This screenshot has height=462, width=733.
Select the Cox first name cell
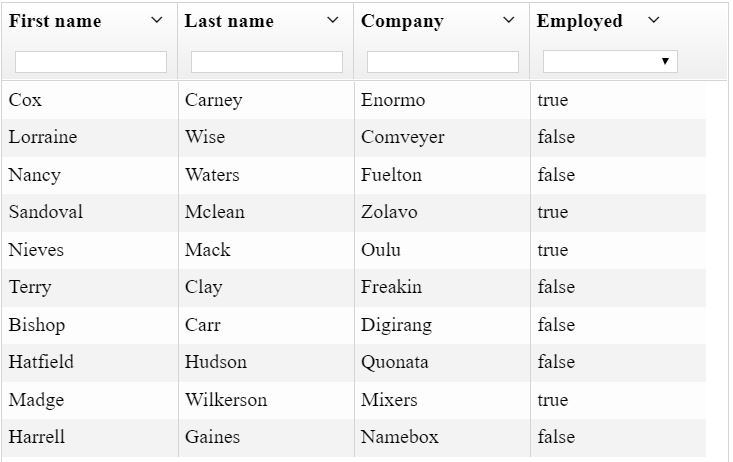pyautogui.click(x=25, y=100)
